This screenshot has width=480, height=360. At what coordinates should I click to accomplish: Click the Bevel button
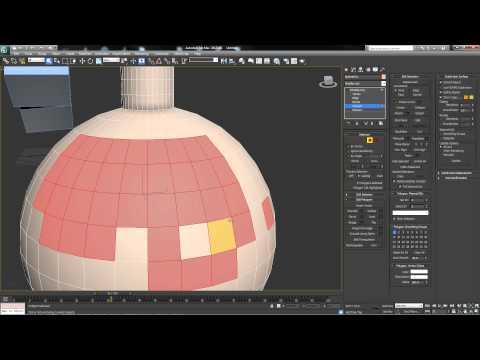tap(353, 217)
